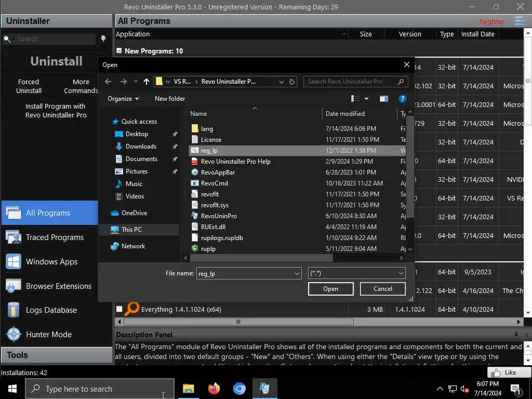This screenshot has height=399, width=532.
Task: Launch Firefox from the taskbar
Action: (x=214, y=389)
